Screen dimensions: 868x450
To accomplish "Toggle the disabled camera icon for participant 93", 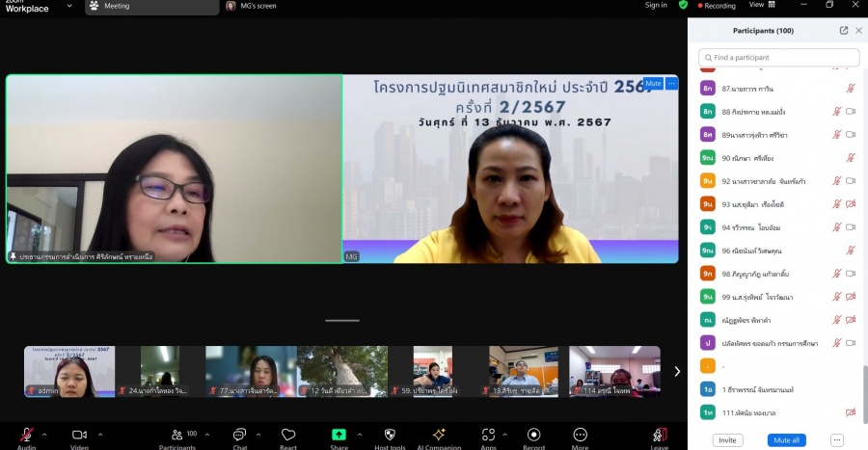I will [851, 204].
